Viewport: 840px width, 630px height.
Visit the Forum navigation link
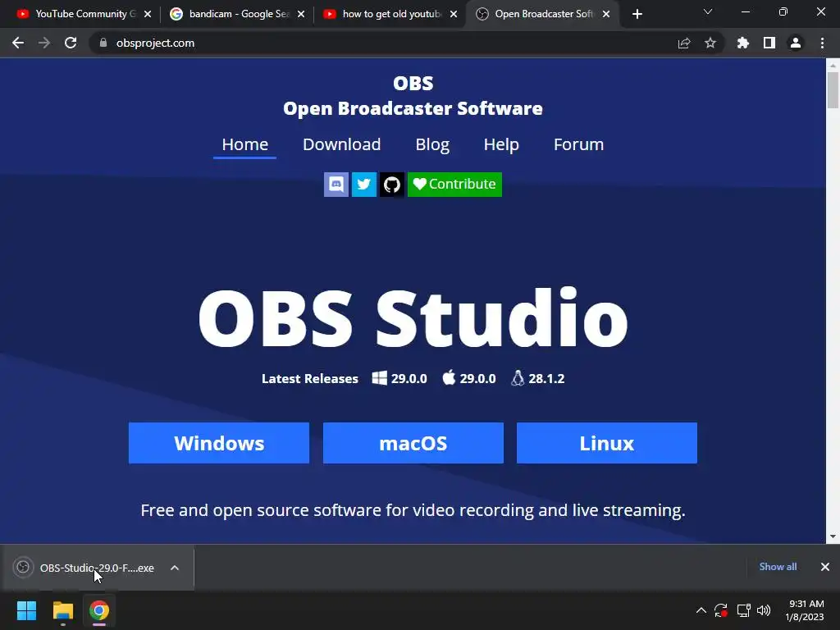(x=578, y=144)
